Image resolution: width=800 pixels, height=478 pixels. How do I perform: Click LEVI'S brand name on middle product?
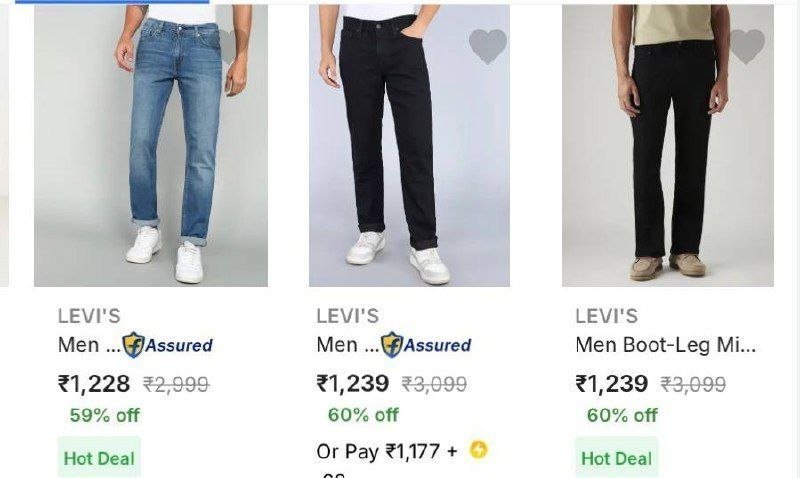click(348, 316)
